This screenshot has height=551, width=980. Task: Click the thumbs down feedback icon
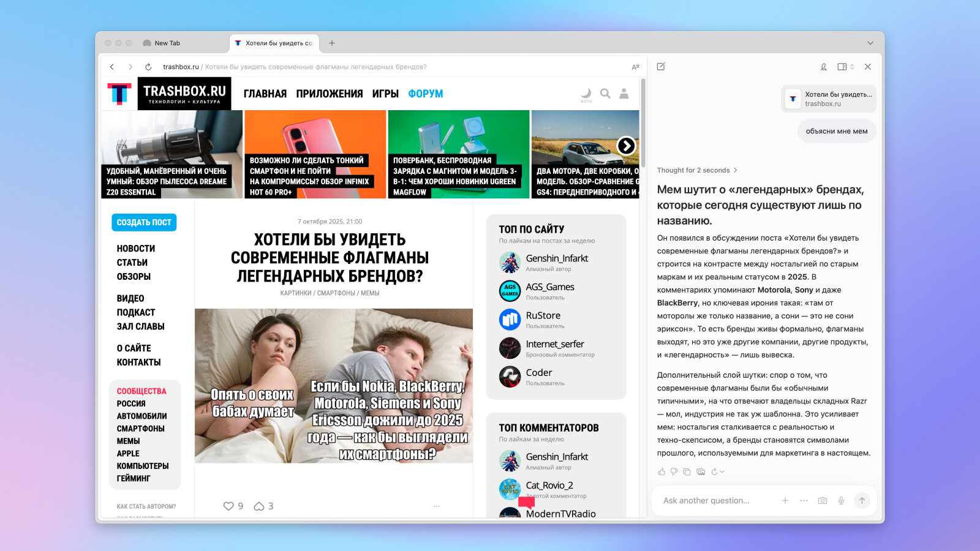coord(674,472)
